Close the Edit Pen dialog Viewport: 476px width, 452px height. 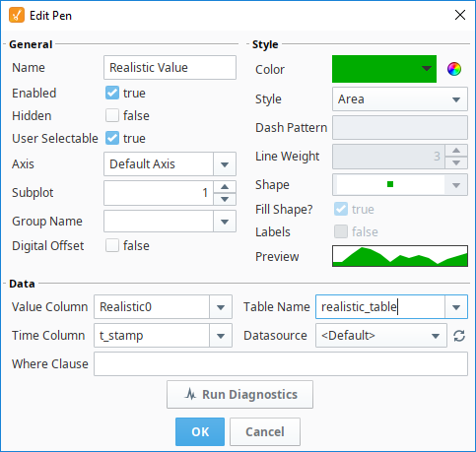click(460, 15)
